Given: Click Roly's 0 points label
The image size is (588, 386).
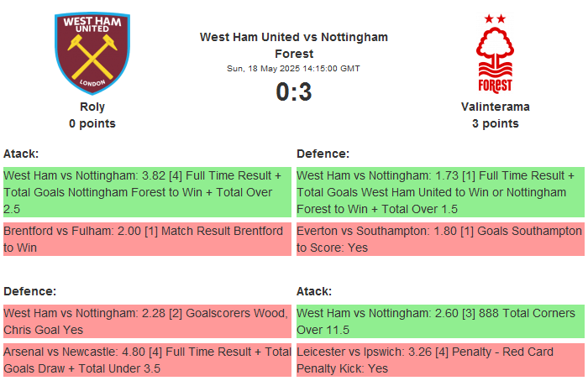Looking at the screenshot, I should pyautogui.click(x=92, y=123).
